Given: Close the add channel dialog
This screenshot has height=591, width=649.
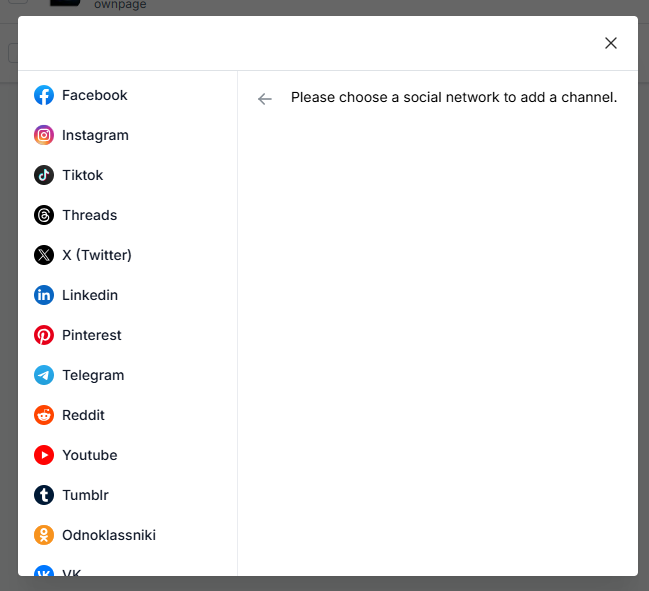Looking at the screenshot, I should 611,43.
